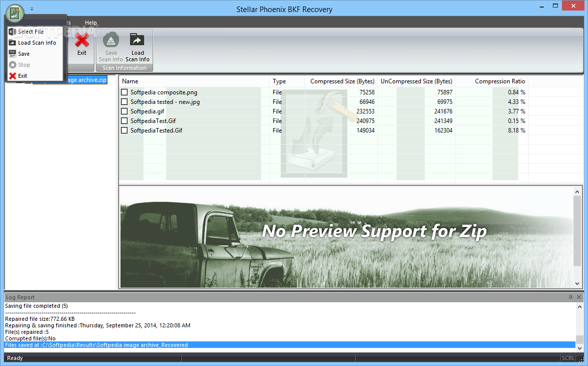Click the No Preview Support for Zip image
The height and width of the screenshot is (366, 588).
pos(347,237)
